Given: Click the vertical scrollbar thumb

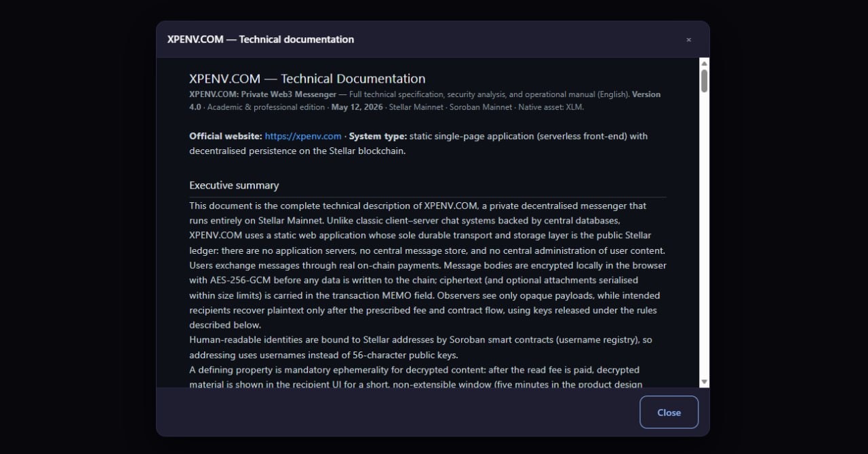Looking at the screenshot, I should (704, 81).
